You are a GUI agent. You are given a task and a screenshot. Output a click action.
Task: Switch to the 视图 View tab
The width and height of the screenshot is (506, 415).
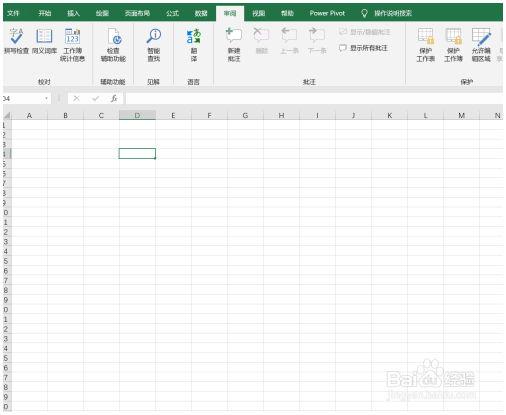(x=259, y=13)
